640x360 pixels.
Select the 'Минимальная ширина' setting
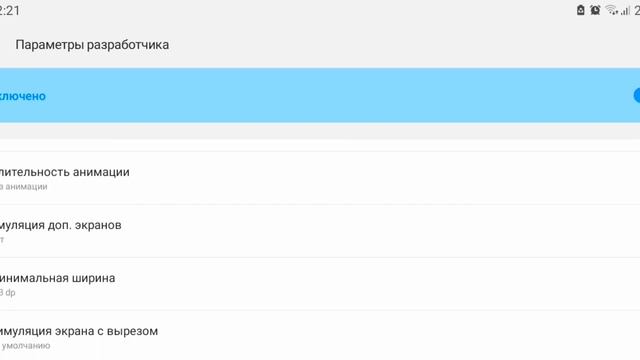pyautogui.click(x=320, y=284)
